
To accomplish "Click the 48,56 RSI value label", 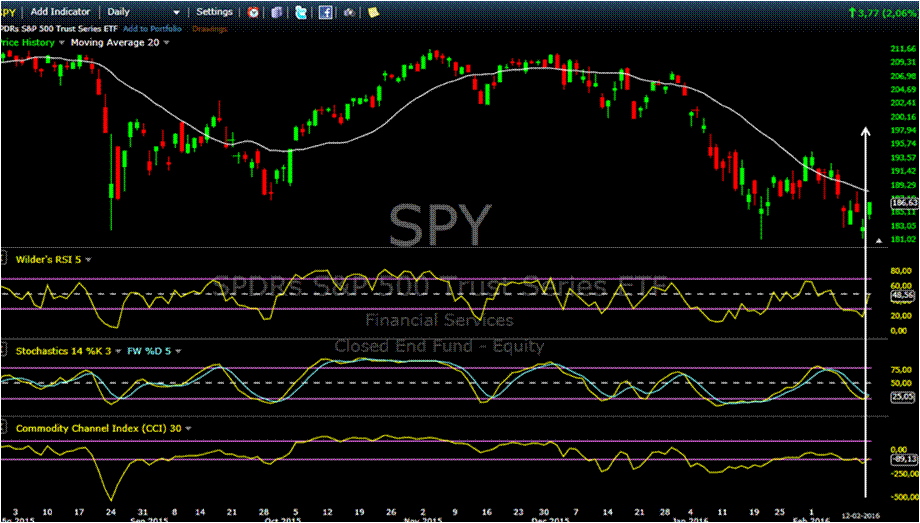I will coord(904,298).
